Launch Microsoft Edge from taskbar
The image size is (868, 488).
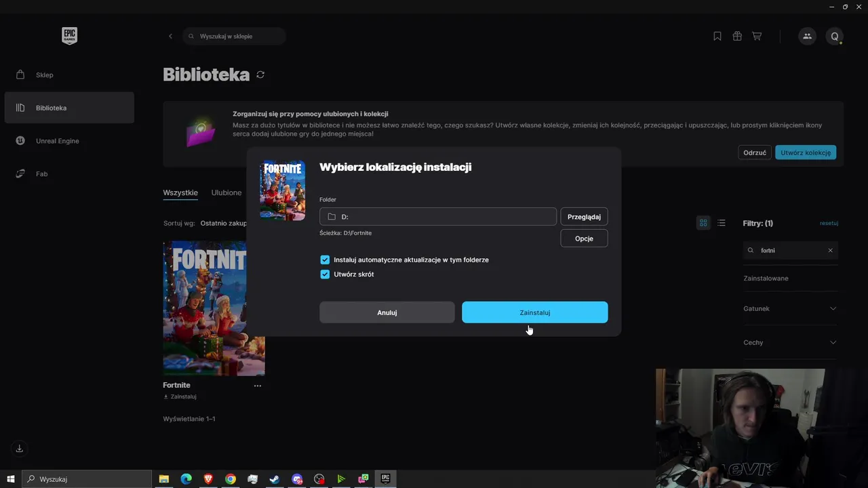(186, 479)
